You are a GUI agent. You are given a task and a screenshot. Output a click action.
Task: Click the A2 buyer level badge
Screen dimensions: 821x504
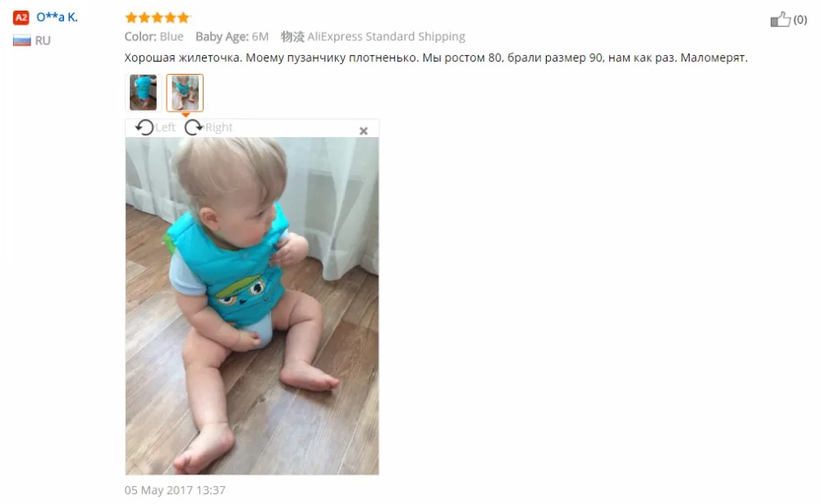[x=21, y=17]
